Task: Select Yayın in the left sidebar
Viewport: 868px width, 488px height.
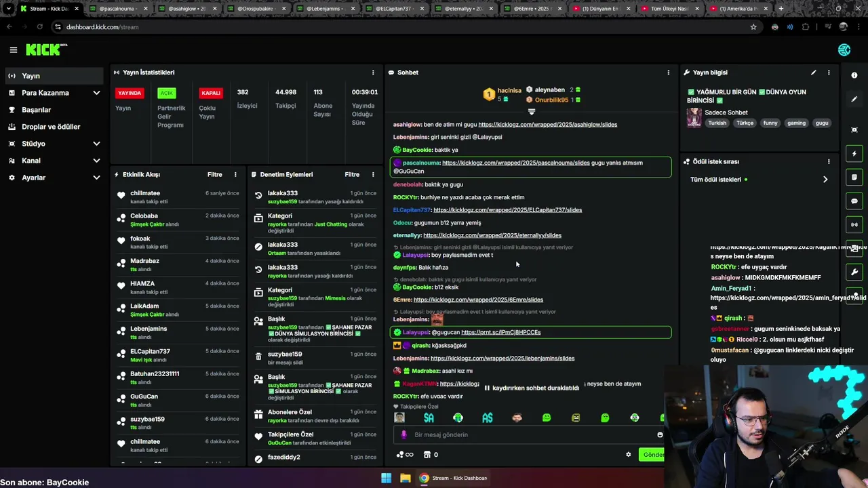Action: pos(56,76)
